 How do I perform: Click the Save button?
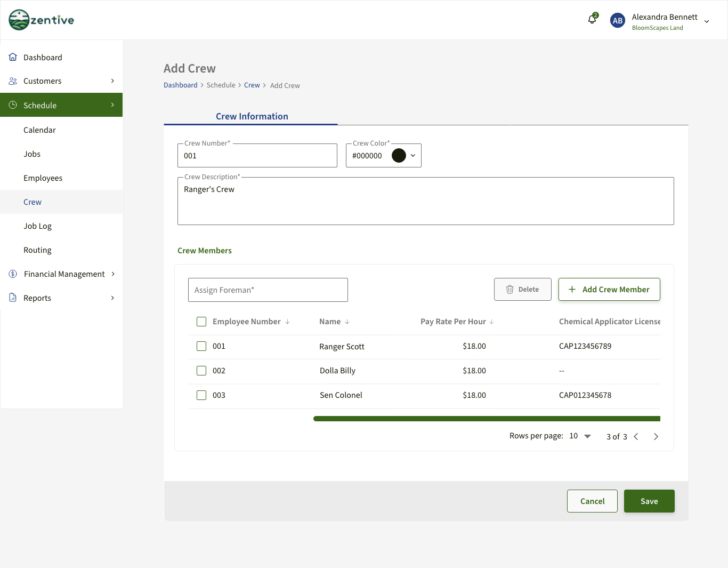pos(649,501)
